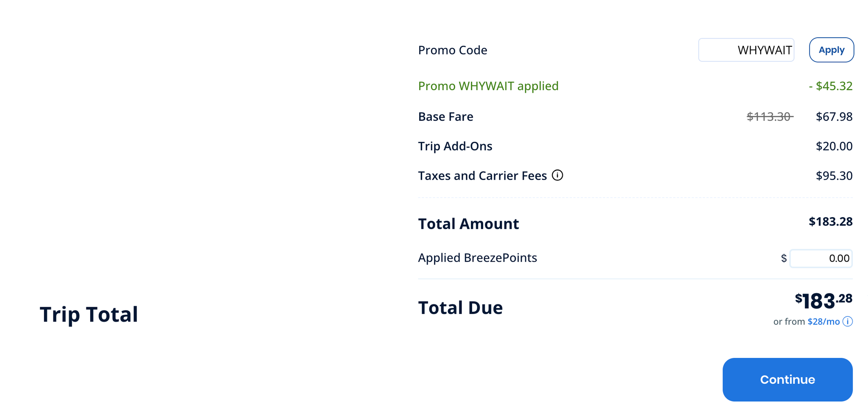The width and height of the screenshot is (868, 410).
Task: Click the Total Amount $183.28 value
Action: pos(830,222)
